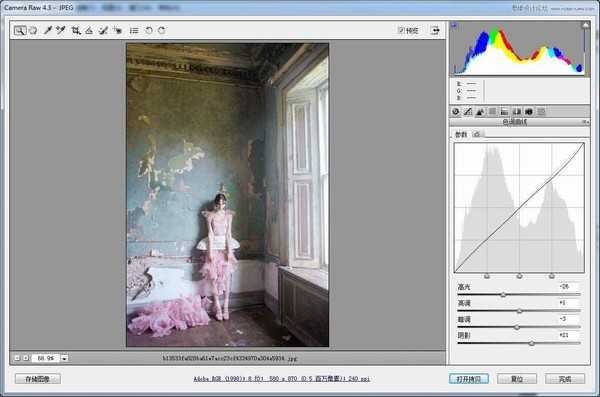The width and height of the screenshot is (600, 397).
Task: Select the Crop tool
Action: pos(76,31)
